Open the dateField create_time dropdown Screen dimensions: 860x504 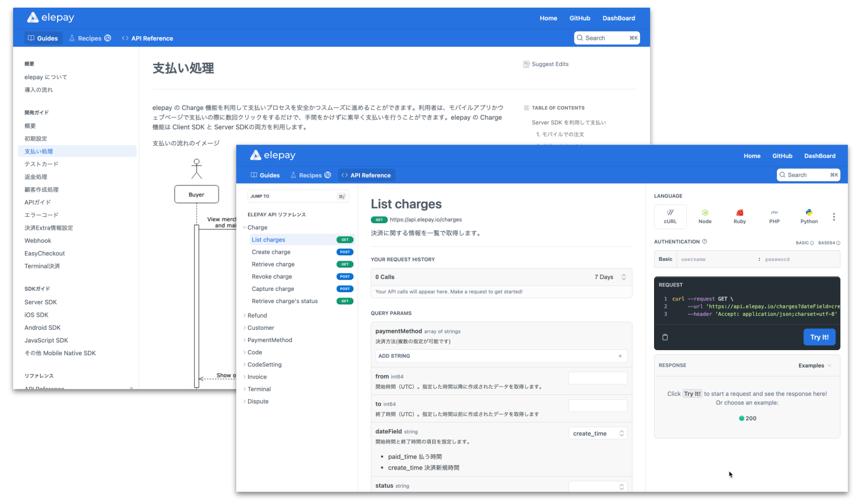coord(597,433)
